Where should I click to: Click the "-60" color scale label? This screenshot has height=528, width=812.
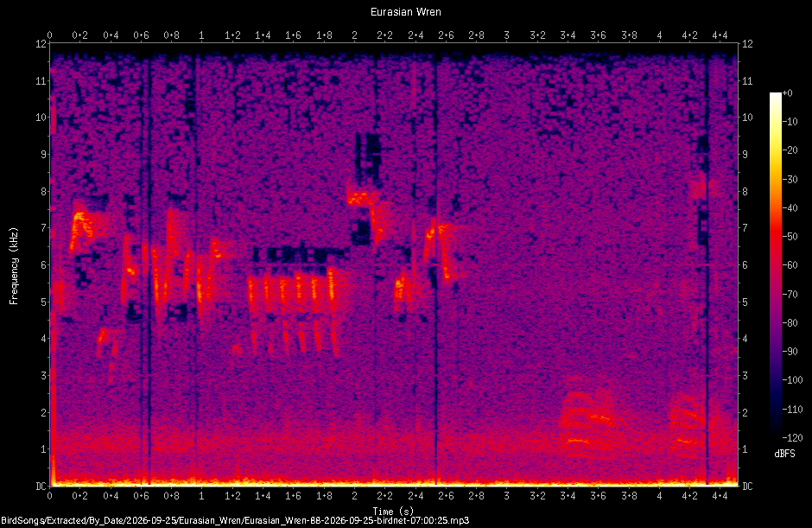tap(790, 265)
